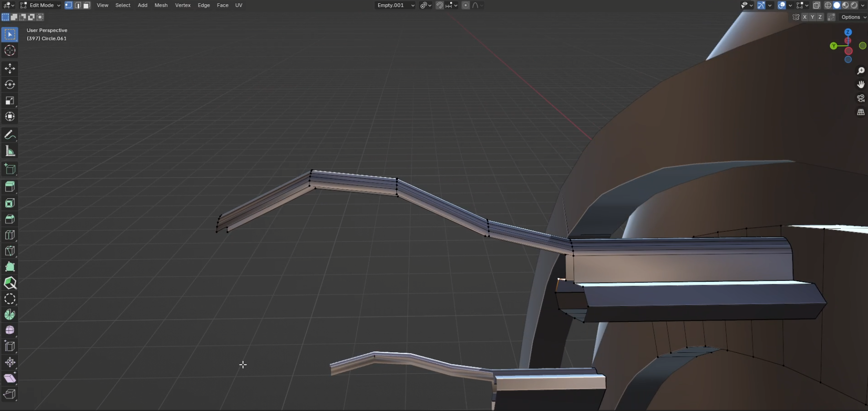Toggle snapping magnet
This screenshot has width=868, height=411.
tap(440, 5)
